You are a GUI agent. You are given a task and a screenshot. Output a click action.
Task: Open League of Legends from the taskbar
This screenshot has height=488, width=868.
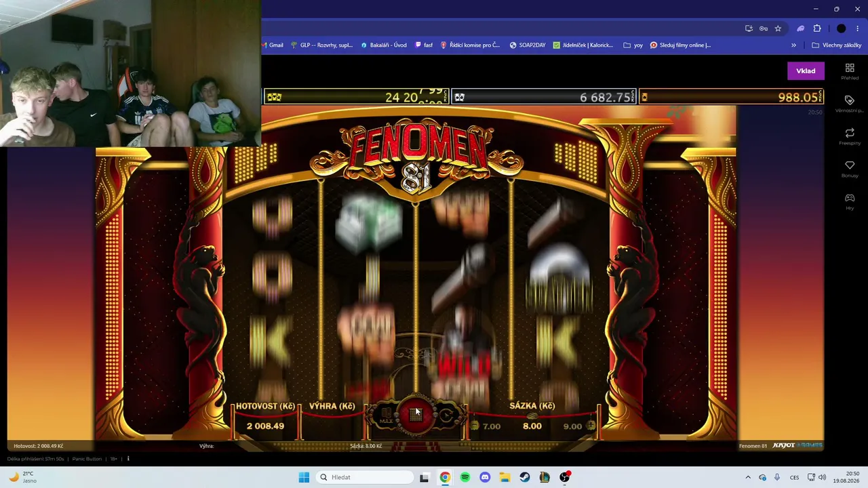[545, 477]
